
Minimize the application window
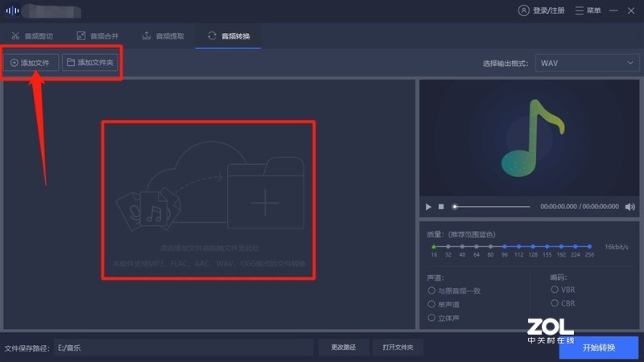tap(613, 10)
